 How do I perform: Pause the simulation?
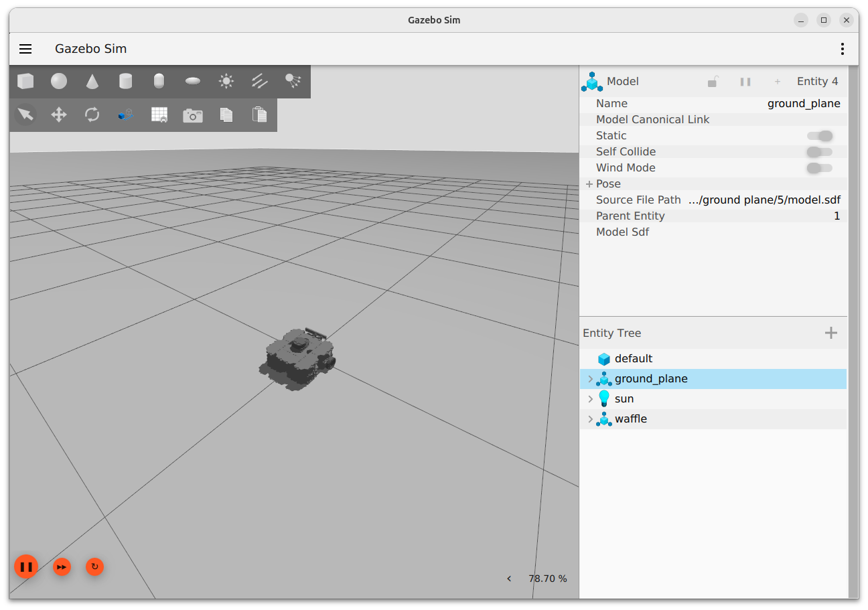(26, 567)
